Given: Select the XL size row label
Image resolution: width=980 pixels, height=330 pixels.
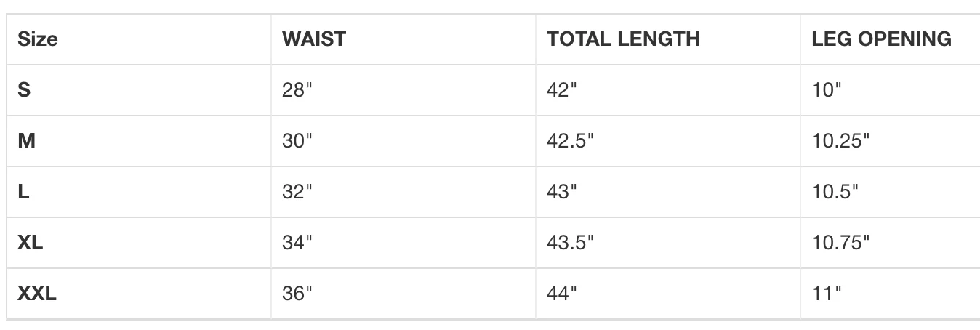Looking at the screenshot, I should coord(30,243).
